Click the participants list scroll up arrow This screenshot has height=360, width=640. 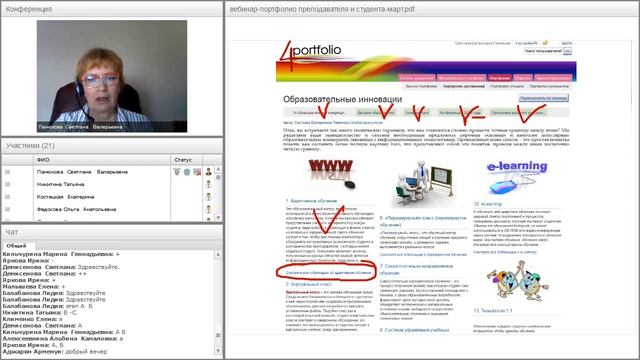point(218,169)
